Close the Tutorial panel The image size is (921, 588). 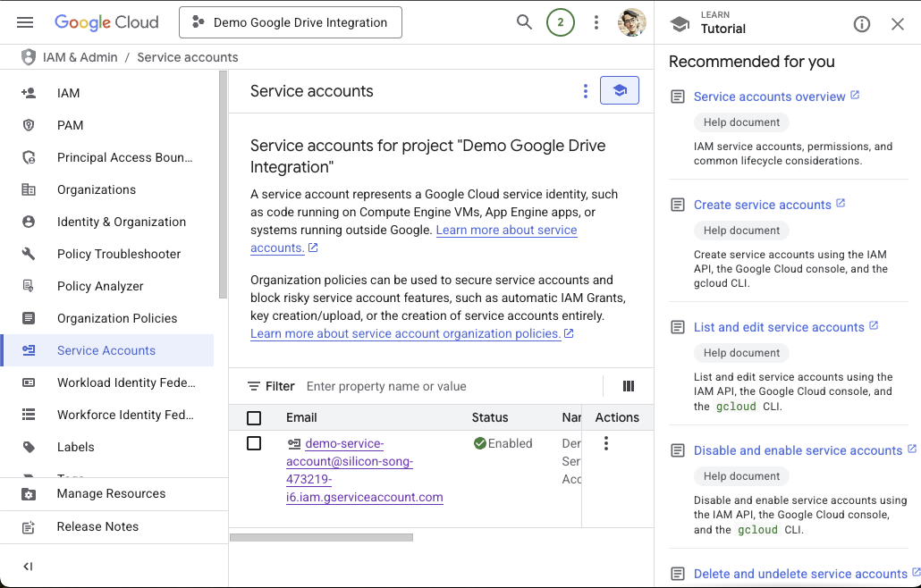[x=898, y=24]
